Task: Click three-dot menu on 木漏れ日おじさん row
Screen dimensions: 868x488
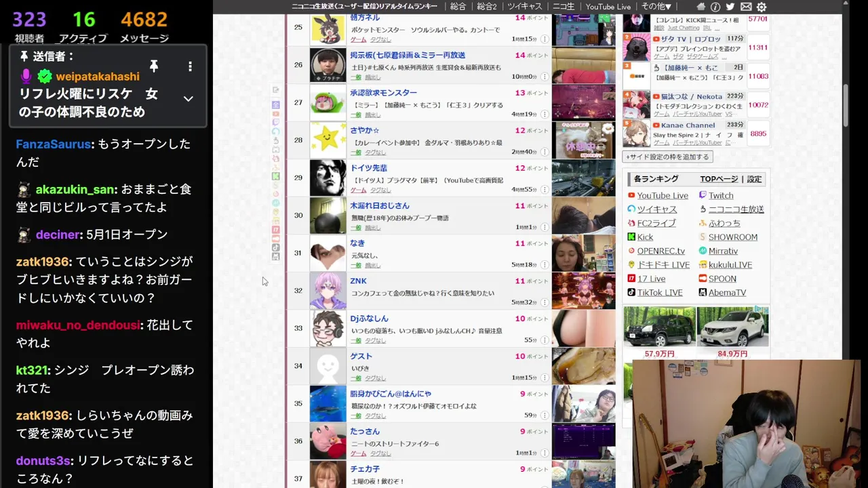Action: coord(545,227)
